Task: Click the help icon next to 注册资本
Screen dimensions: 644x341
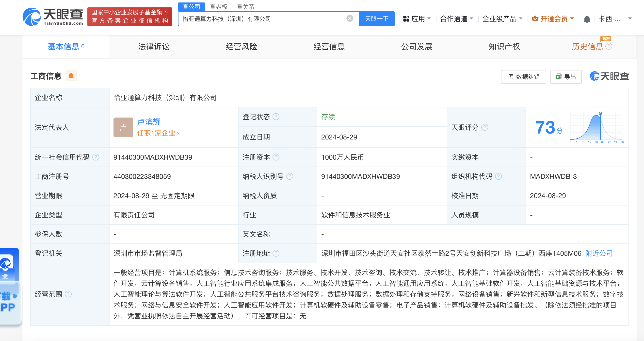Action: click(276, 157)
